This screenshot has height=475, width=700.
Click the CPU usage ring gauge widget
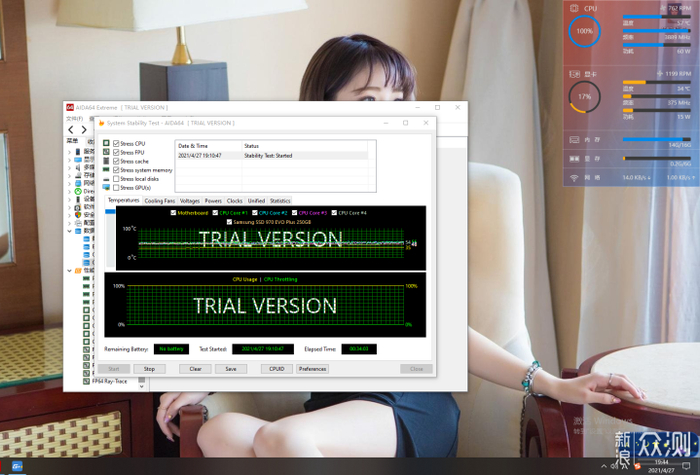coord(585,31)
